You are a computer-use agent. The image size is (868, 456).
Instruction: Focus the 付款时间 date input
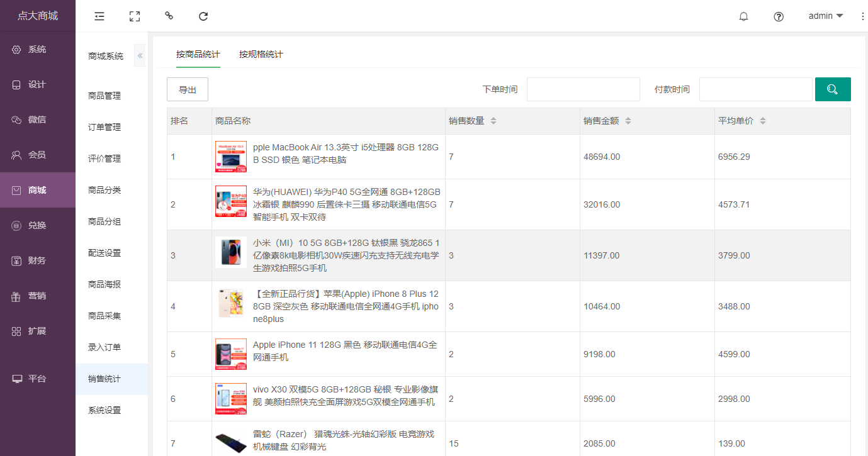point(756,89)
